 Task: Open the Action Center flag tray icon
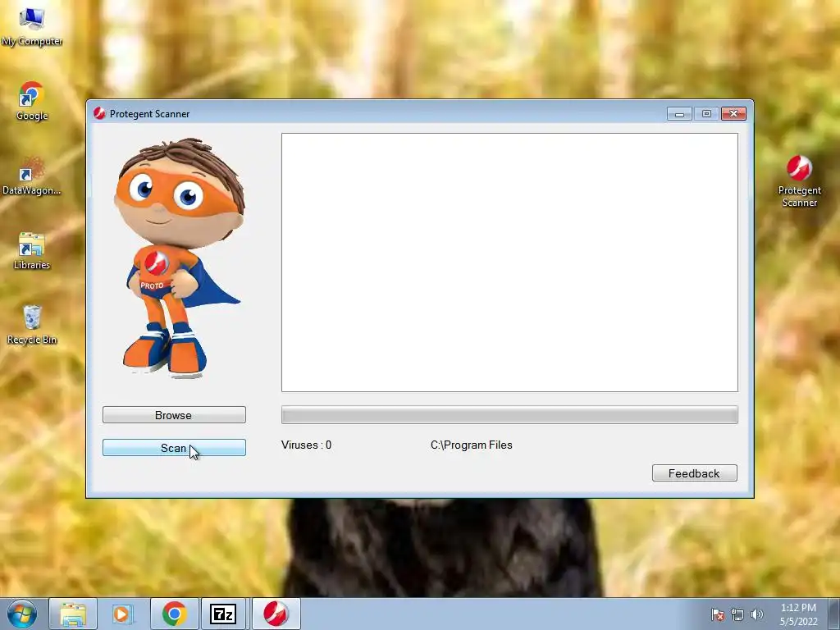[718, 614]
